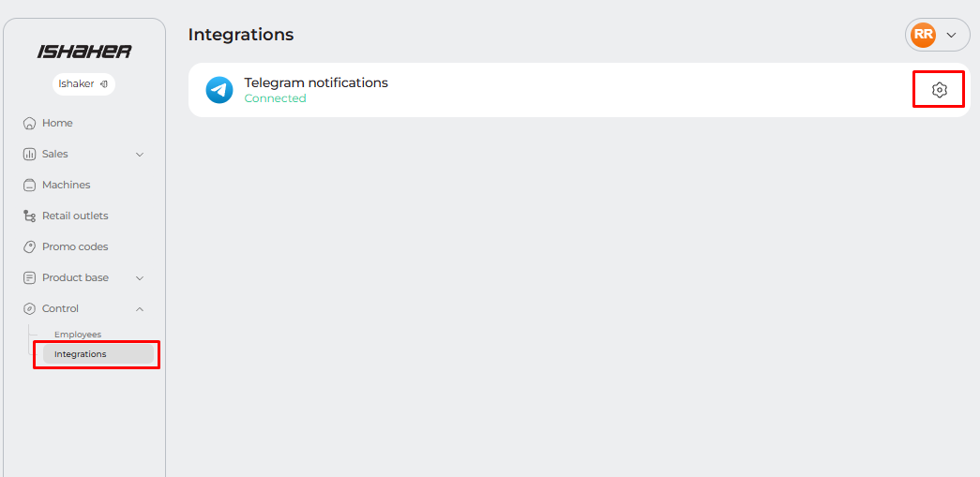The height and width of the screenshot is (477, 980).
Task: Click the Control compass icon
Action: tap(29, 308)
